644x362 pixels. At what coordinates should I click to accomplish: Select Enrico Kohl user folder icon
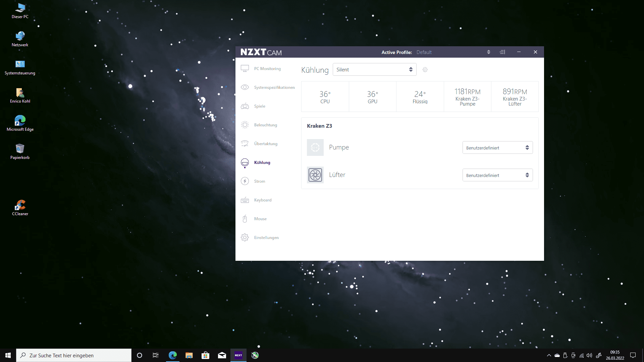pyautogui.click(x=20, y=95)
